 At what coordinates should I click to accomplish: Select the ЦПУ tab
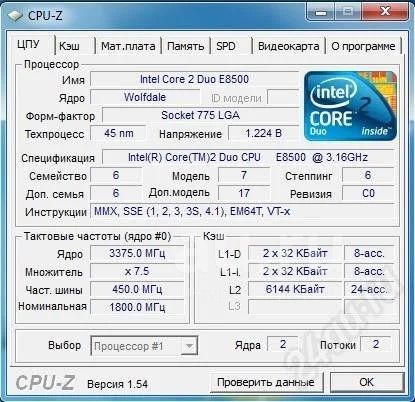[x=30, y=44]
